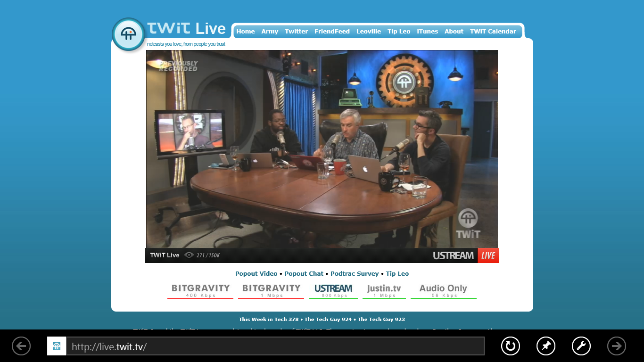Choose the Audio Only 58 Kbps stream

pyautogui.click(x=443, y=290)
